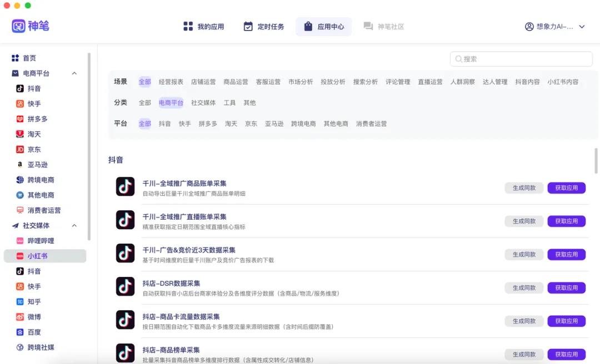Select 电商平台 in 分类 filter
600x364 pixels.
pos(171,103)
